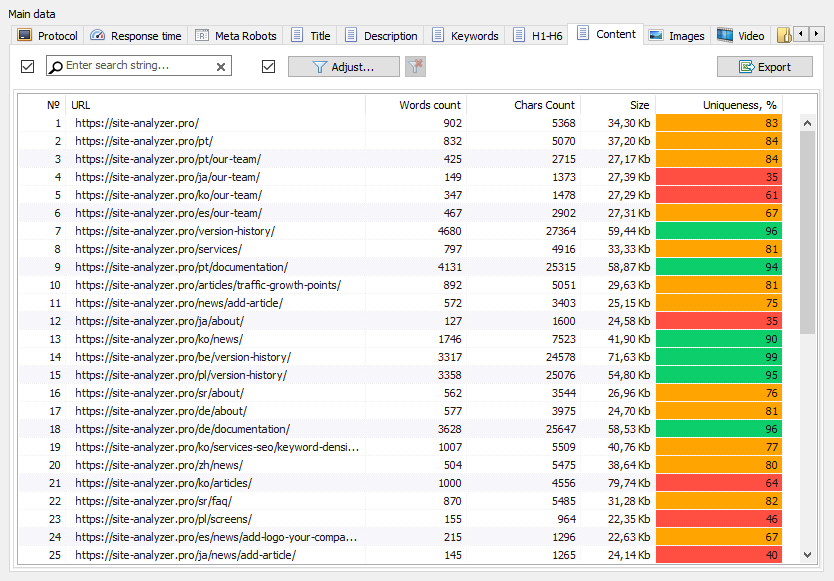Click the green 99 uniqueness cell
The width and height of the screenshot is (834, 581).
pos(718,357)
